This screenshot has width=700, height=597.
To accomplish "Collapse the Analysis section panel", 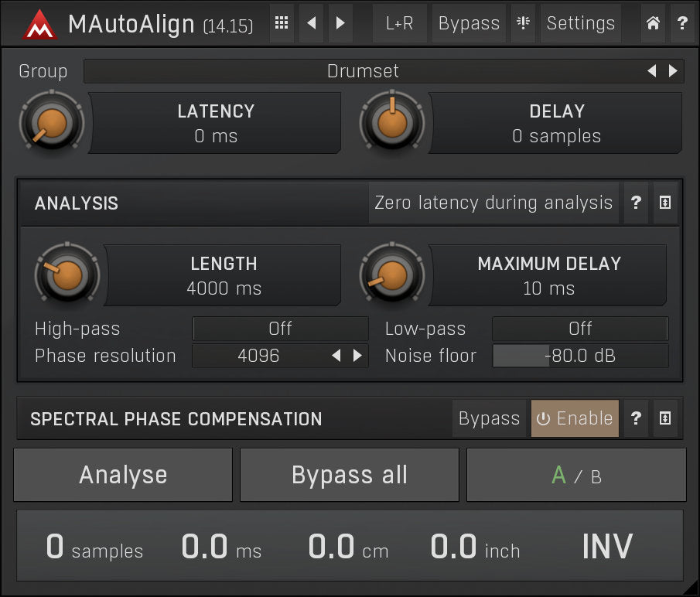I will 665,203.
